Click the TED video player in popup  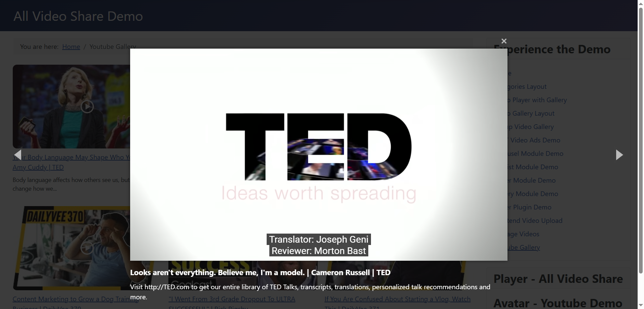pos(319,154)
